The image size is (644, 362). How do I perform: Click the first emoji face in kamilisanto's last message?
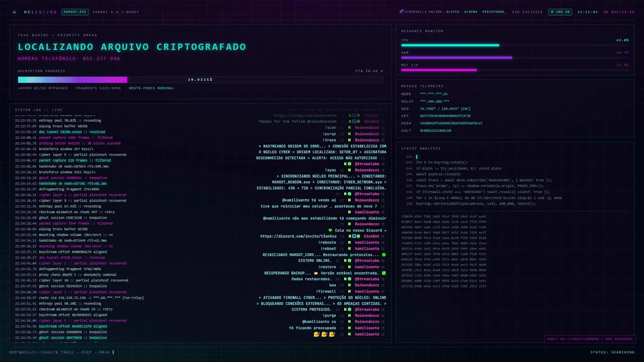coord(316,334)
